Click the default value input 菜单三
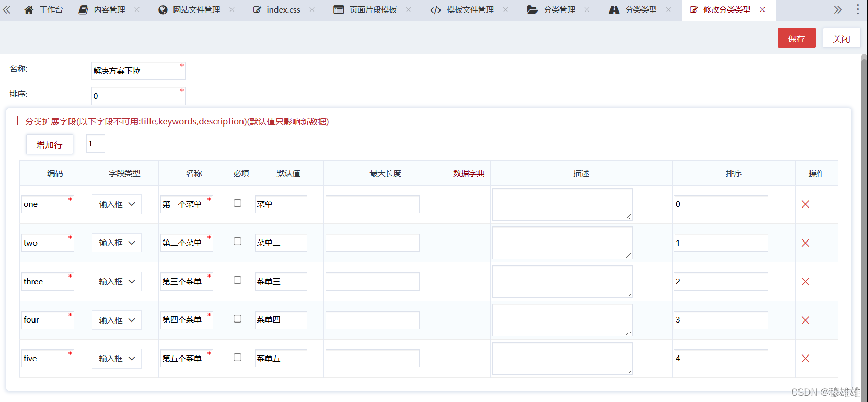Viewport: 868px width, 402px height. tap(281, 282)
